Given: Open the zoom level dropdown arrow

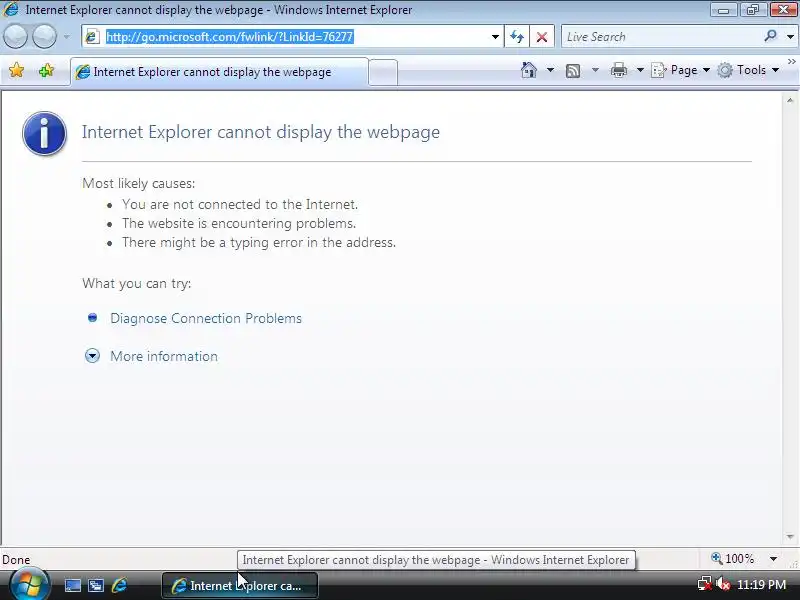Looking at the screenshot, I should tap(773, 559).
